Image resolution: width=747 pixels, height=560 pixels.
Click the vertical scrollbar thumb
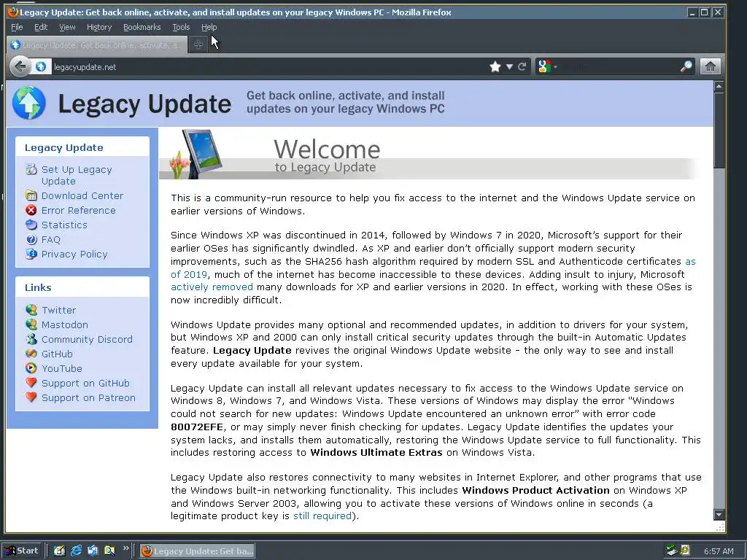[719, 130]
